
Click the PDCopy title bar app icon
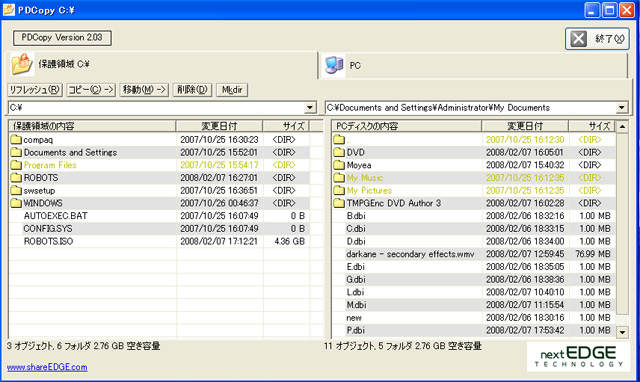[9, 9]
